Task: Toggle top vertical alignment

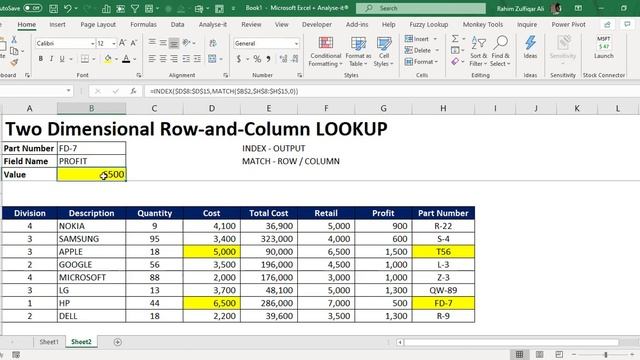Action: coord(152,43)
